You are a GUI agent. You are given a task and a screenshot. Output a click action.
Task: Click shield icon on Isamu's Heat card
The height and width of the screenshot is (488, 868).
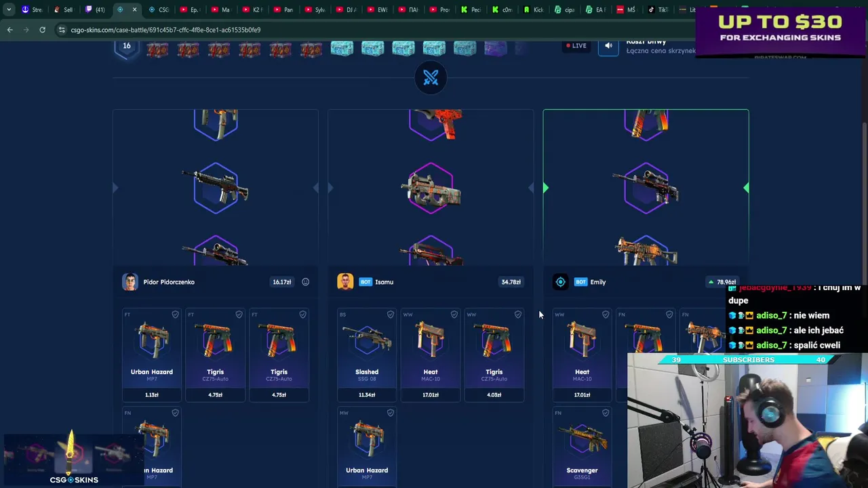454,314
